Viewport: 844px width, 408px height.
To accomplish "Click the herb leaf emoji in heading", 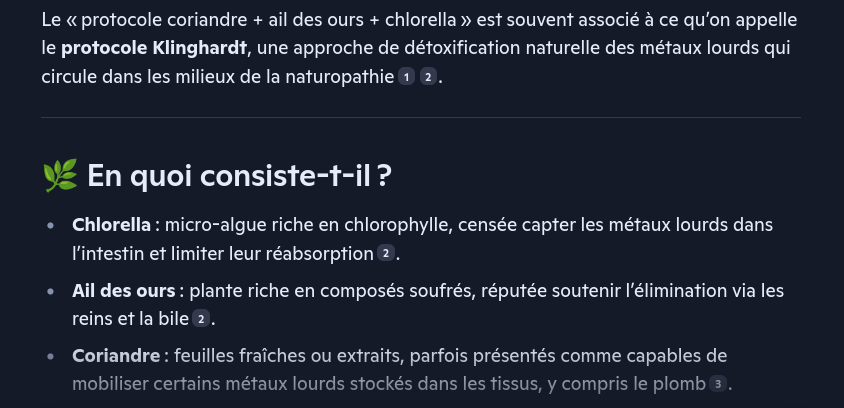I will click(60, 175).
